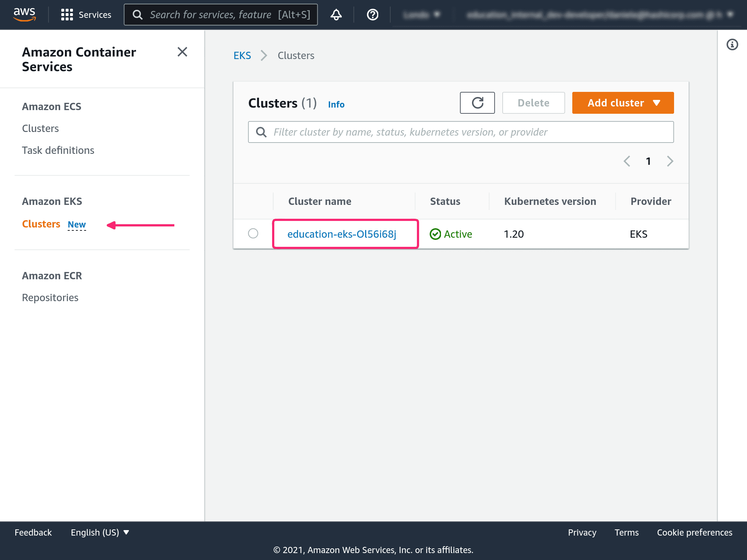Image resolution: width=747 pixels, height=560 pixels.
Task: Open the Add cluster dropdown
Action: click(x=623, y=103)
